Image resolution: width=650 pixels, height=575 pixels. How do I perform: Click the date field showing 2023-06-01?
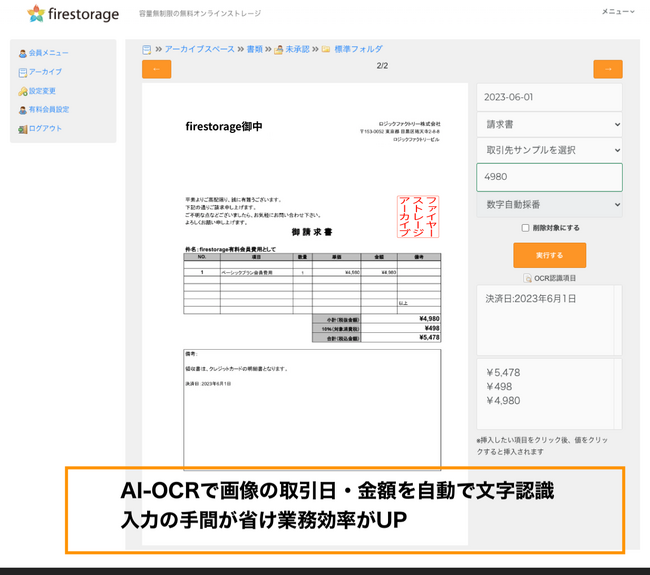(549, 97)
